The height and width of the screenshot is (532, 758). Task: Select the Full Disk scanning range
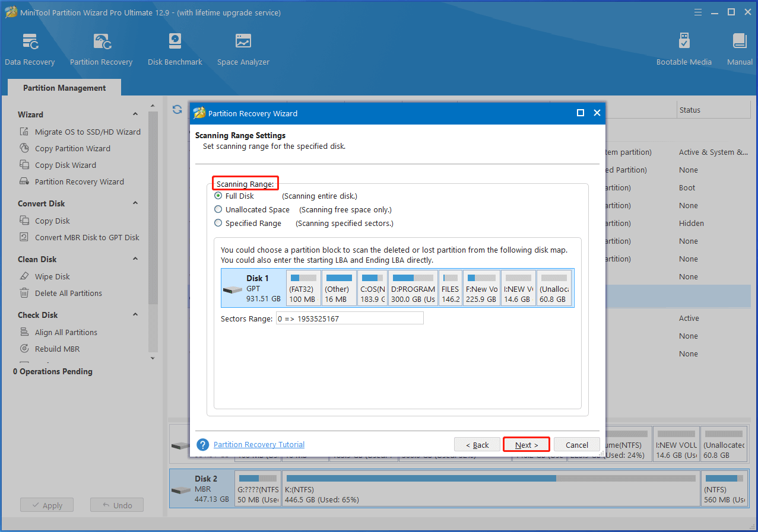218,196
